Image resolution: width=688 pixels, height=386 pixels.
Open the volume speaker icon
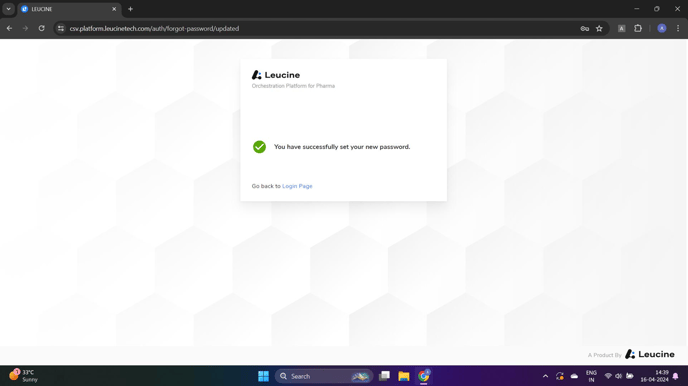[x=619, y=376]
